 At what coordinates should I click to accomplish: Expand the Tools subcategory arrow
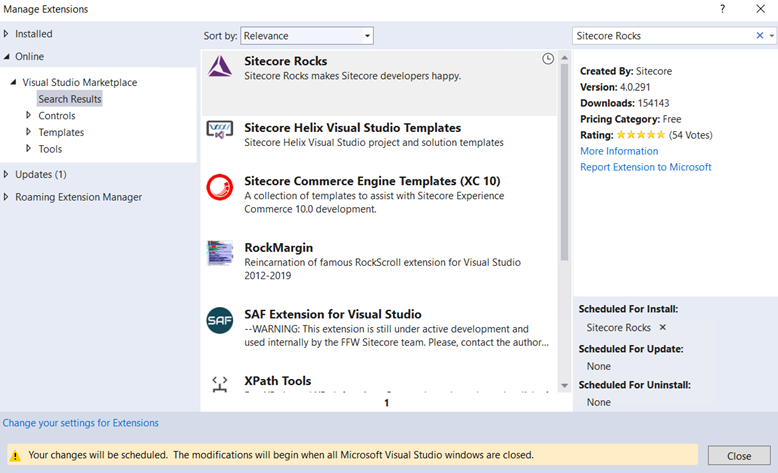pyautogui.click(x=28, y=148)
